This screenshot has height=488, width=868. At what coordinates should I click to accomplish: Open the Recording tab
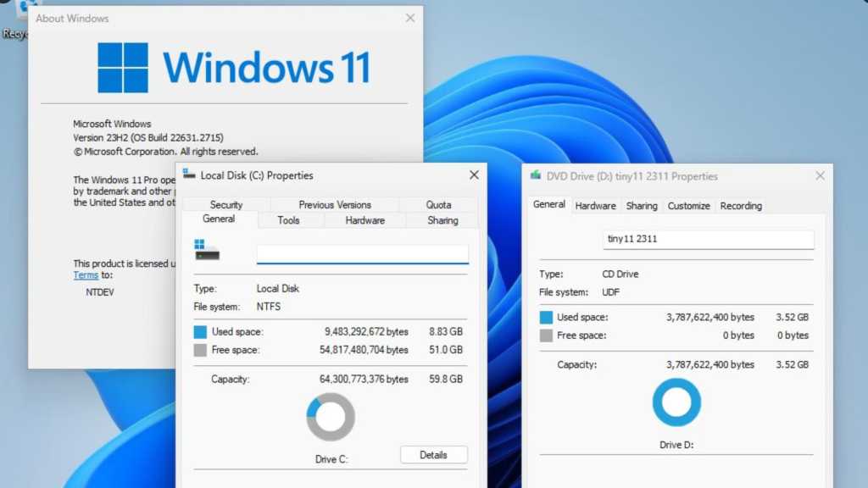coord(741,206)
